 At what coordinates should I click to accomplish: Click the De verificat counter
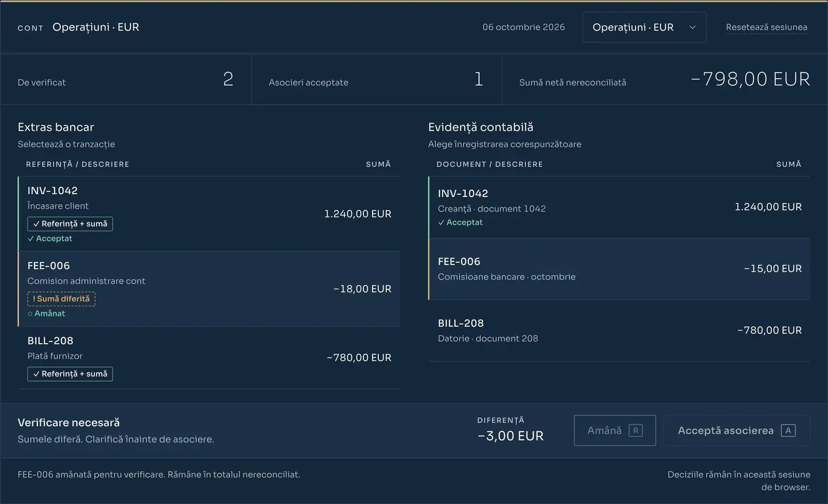[126, 80]
